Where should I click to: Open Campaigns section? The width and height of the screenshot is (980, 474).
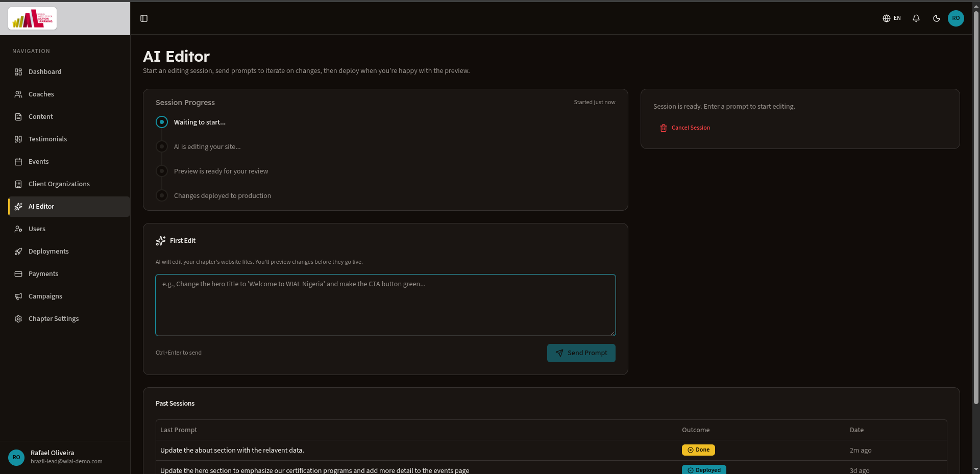pos(69,296)
